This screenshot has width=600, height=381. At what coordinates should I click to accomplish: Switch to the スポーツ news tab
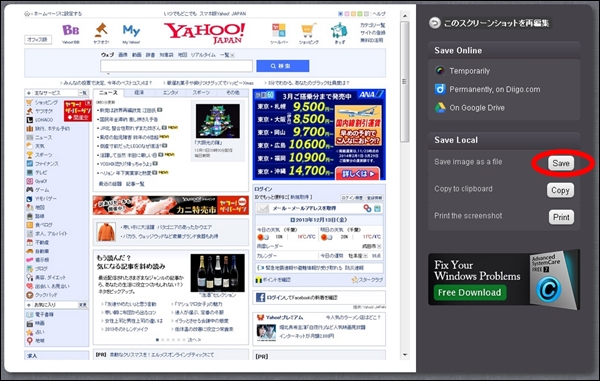click(201, 93)
